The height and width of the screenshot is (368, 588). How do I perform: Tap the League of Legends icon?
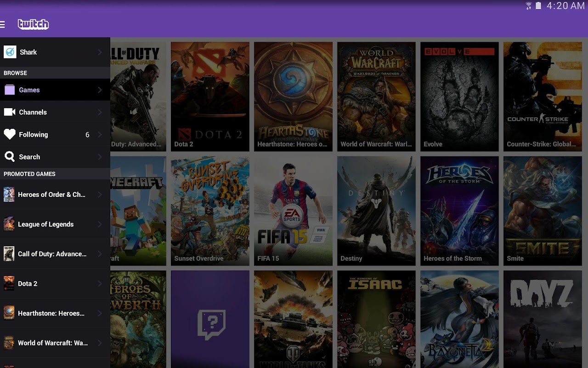pos(9,224)
